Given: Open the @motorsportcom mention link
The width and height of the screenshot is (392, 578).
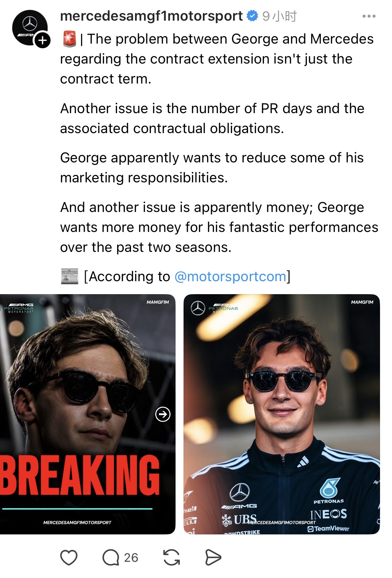Looking at the screenshot, I should point(230,277).
